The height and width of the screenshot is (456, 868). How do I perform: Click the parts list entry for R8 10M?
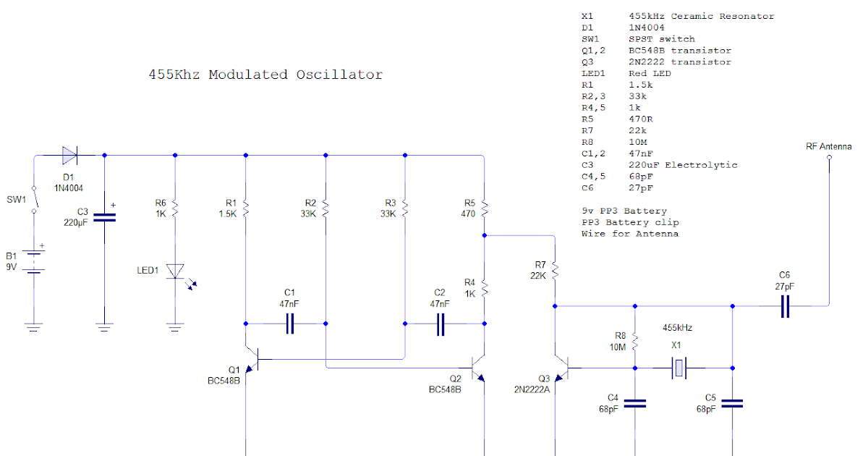click(x=613, y=141)
